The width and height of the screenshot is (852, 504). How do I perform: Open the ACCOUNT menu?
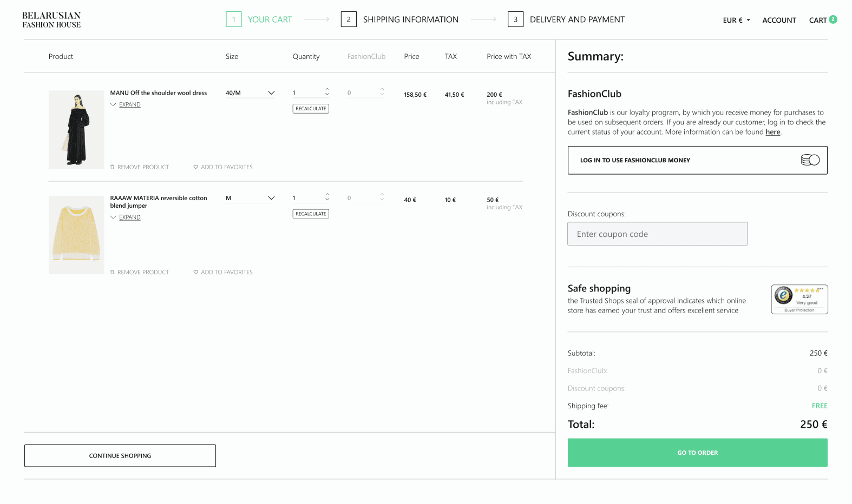click(x=779, y=20)
